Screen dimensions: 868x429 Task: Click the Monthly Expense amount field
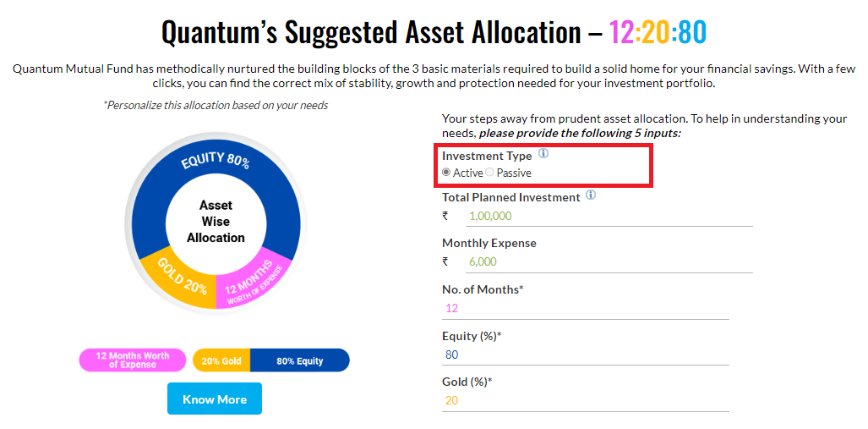609,262
